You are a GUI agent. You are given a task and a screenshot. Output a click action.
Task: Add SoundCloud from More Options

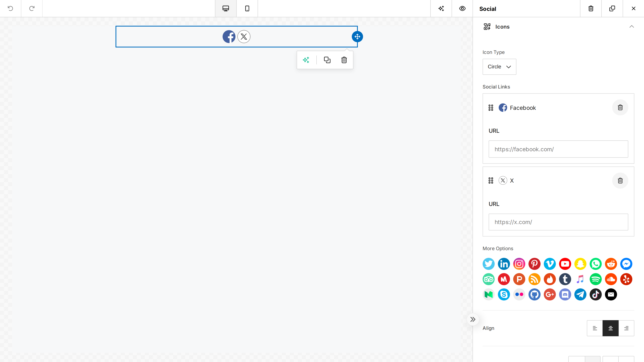[611, 279]
